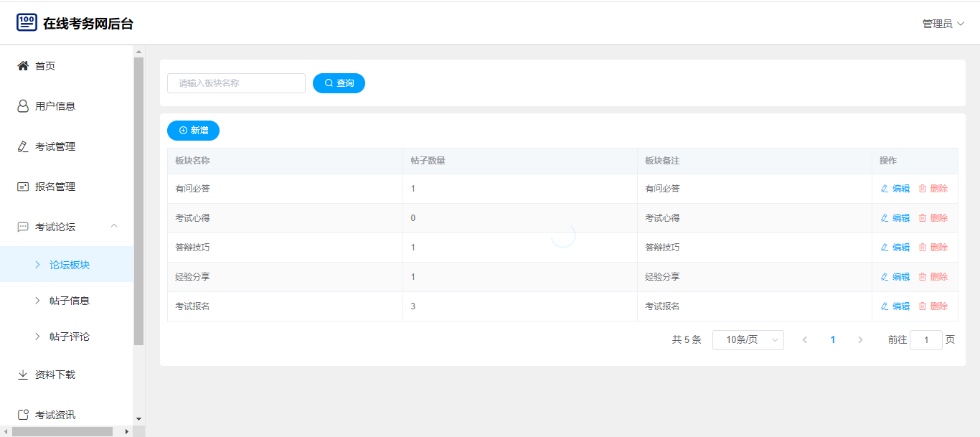
Task: Click the 考试报名 name cell
Action: [285, 306]
